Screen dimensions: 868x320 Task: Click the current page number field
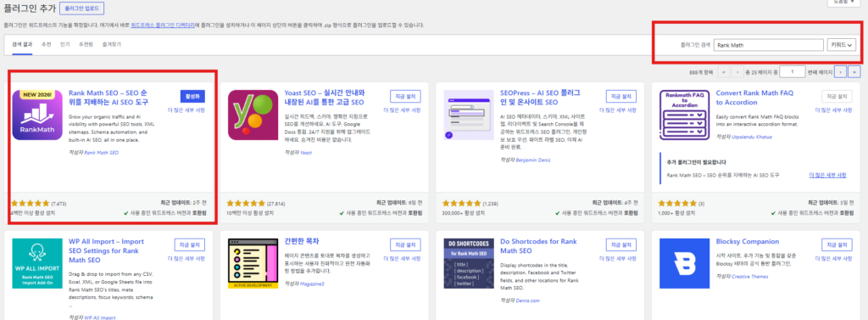point(793,71)
